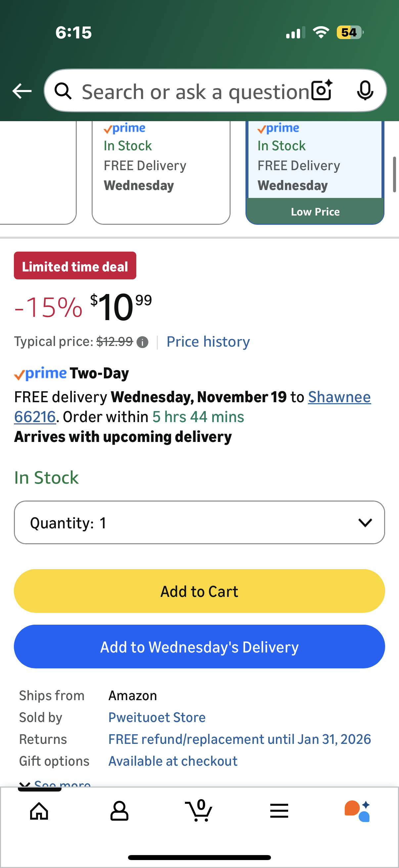
Task: Expand the See more details section
Action: click(56, 784)
